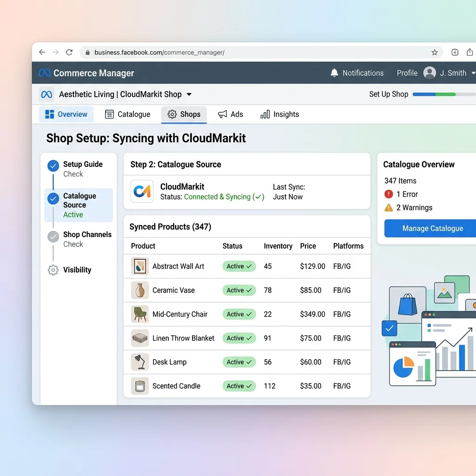The image size is (476, 476).
Task: Click the browser address bar URL
Action: pos(159,53)
